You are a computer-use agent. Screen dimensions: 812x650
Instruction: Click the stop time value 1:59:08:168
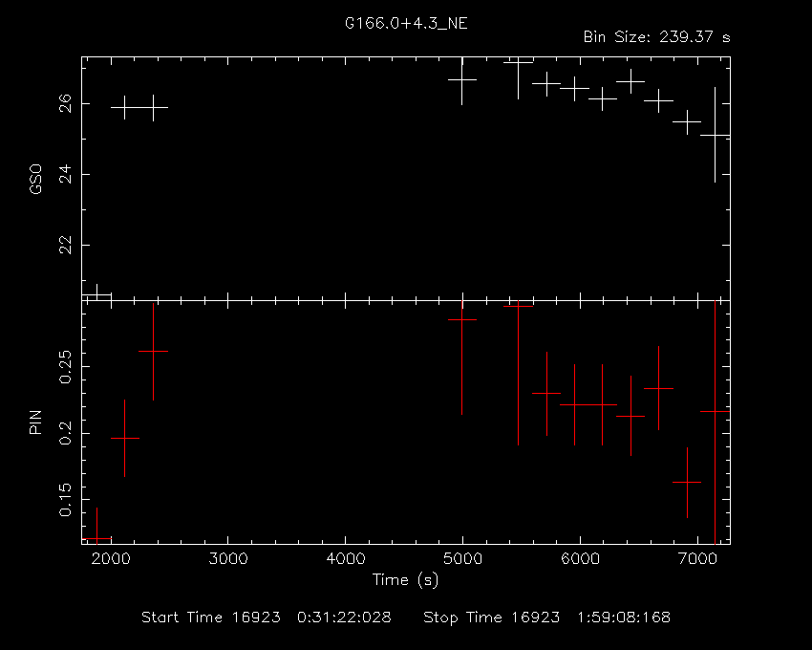click(x=624, y=617)
